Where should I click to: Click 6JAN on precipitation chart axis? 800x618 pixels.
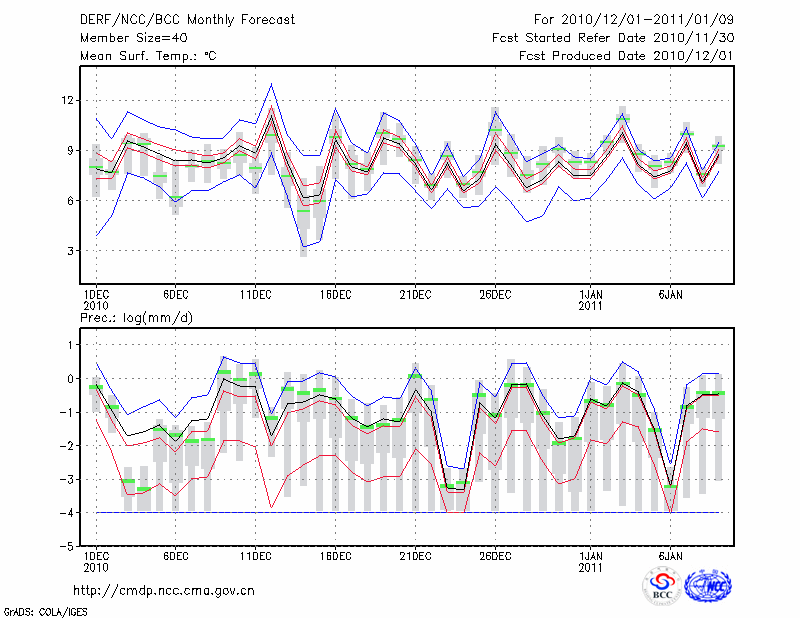pos(671,556)
